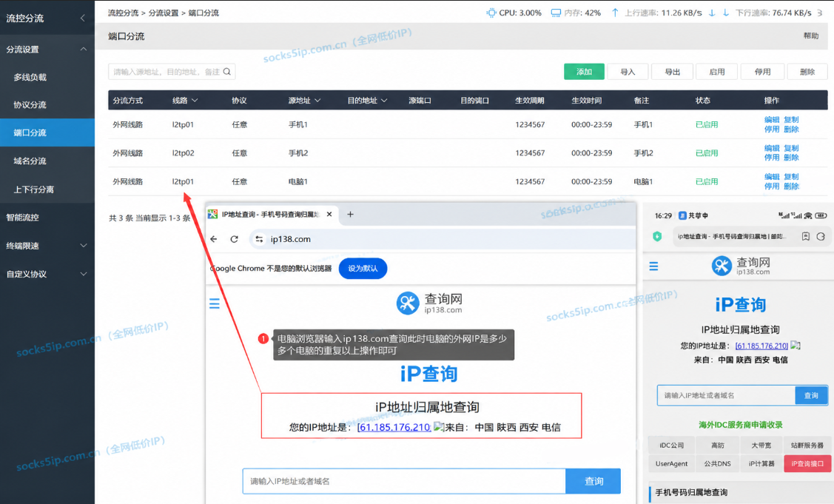Click the phone browser green shield icon
The width and height of the screenshot is (834, 504).
tap(657, 236)
